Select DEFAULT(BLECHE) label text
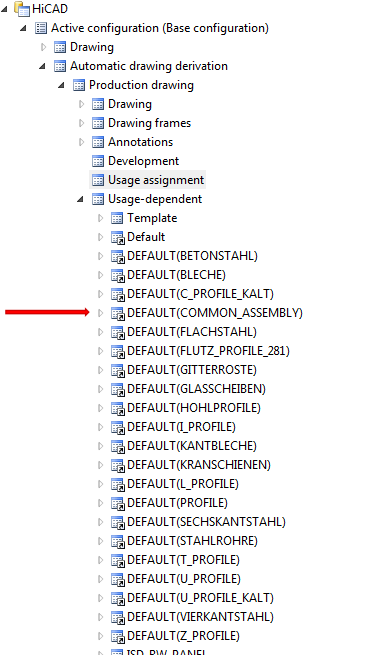The height and width of the screenshot is (655, 386). (176, 275)
